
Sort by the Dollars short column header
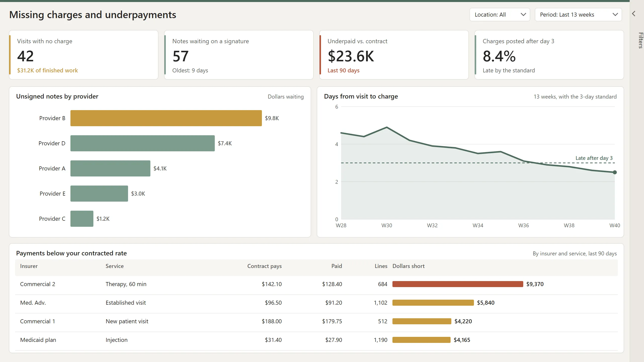point(409,266)
